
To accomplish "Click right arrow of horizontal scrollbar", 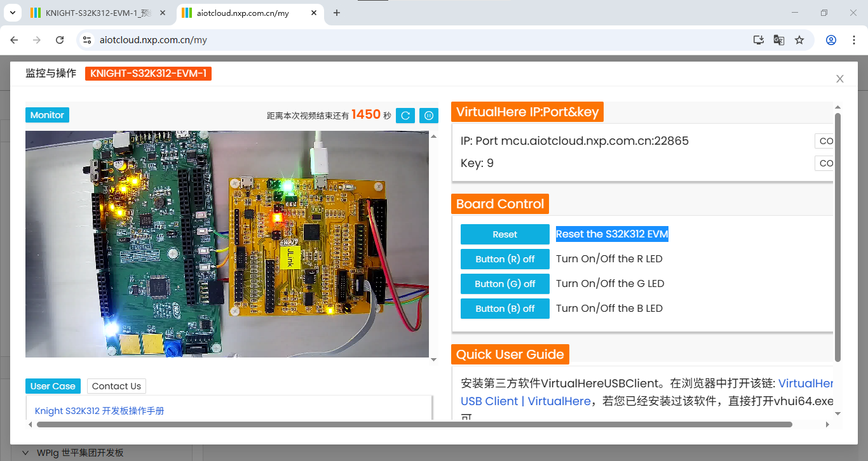I will tap(827, 424).
